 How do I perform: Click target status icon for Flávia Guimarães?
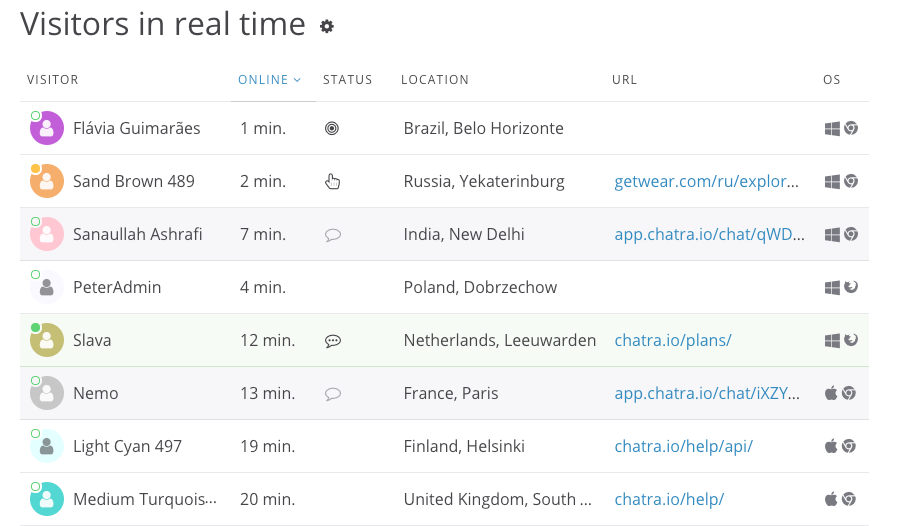pos(332,128)
